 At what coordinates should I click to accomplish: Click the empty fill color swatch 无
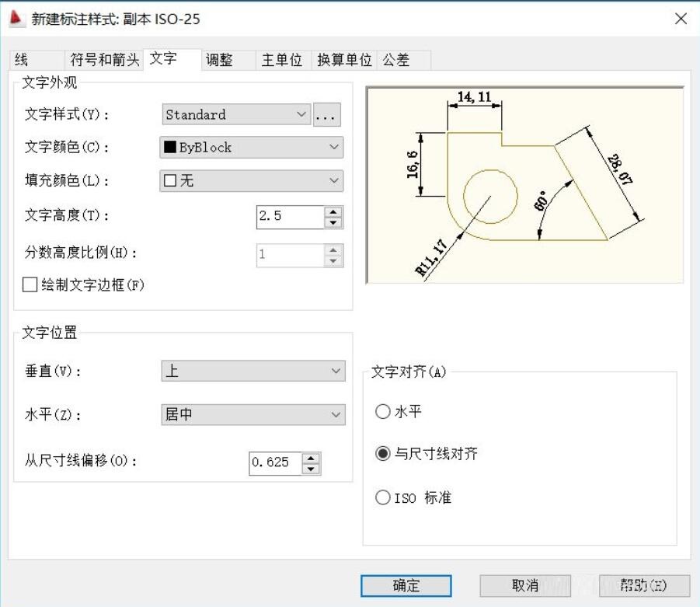pyautogui.click(x=170, y=180)
